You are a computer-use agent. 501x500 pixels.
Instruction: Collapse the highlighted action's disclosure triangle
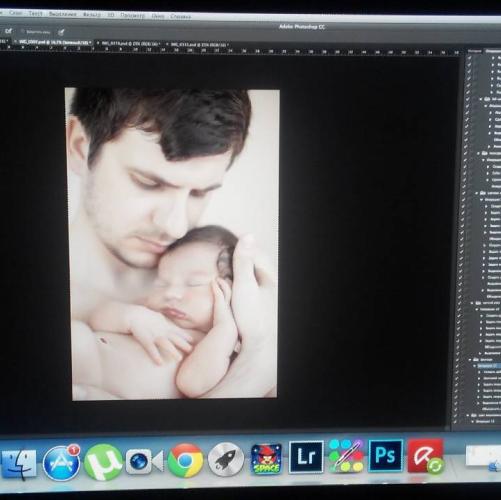coord(474,366)
